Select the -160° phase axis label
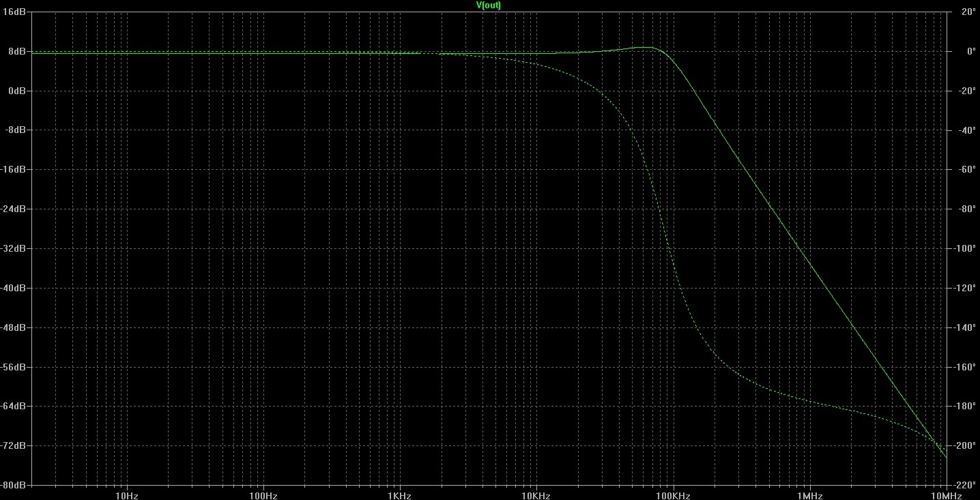 click(966, 367)
